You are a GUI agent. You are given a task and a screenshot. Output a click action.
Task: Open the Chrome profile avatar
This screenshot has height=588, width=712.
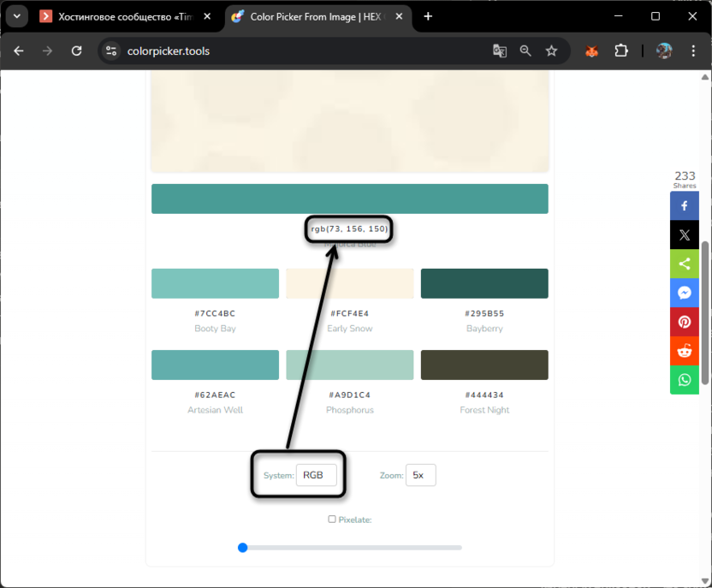coord(664,50)
